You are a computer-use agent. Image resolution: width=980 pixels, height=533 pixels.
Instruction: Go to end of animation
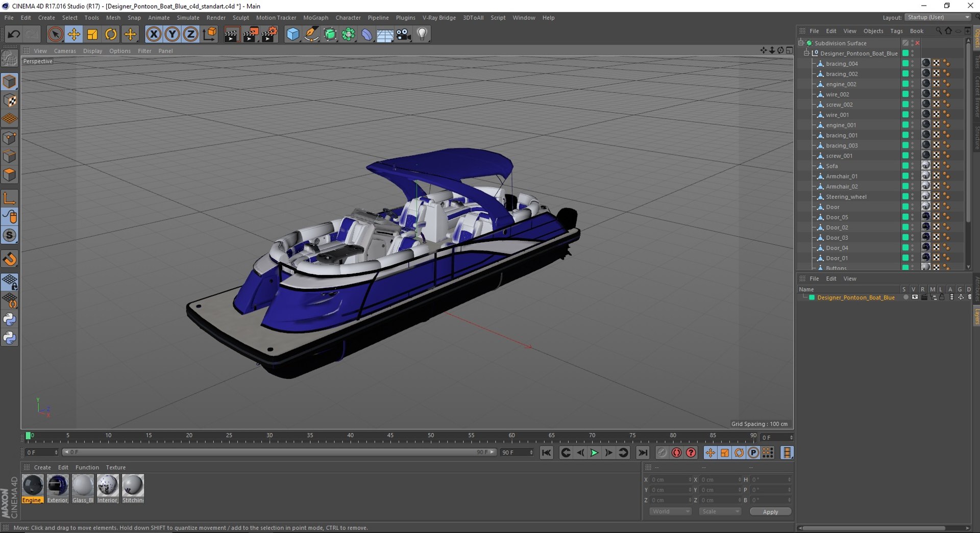point(643,452)
